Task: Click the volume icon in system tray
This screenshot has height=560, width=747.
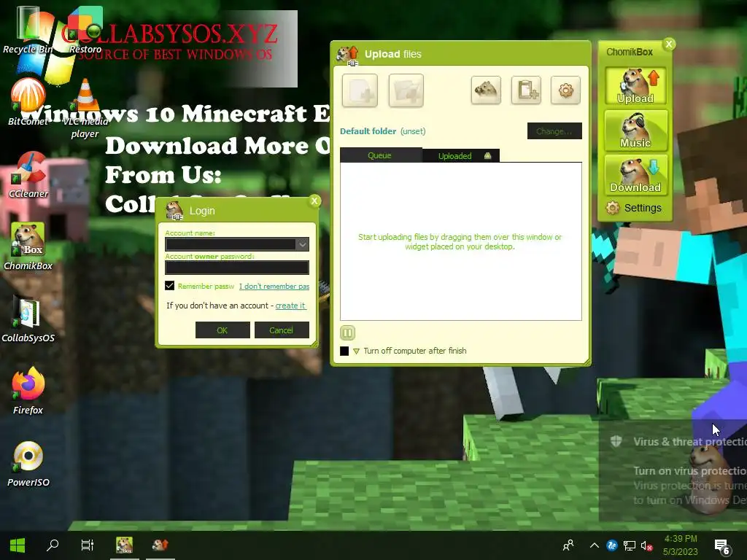Action: tap(646, 545)
